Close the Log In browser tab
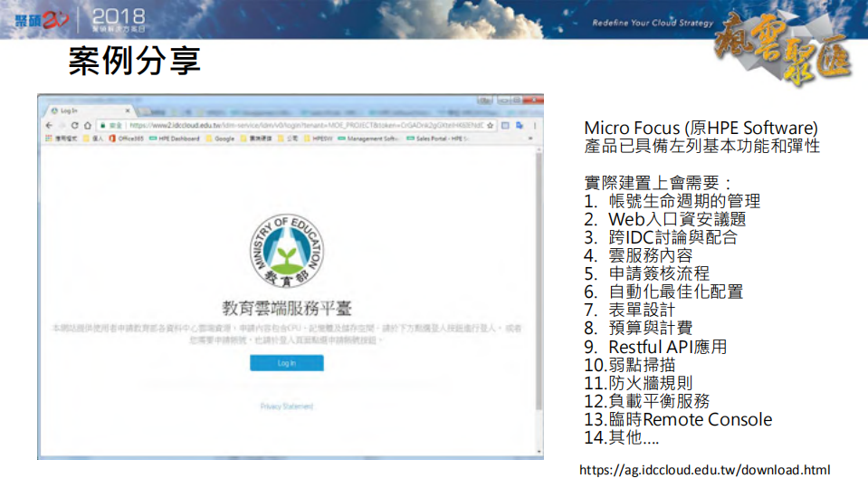 coord(128,110)
